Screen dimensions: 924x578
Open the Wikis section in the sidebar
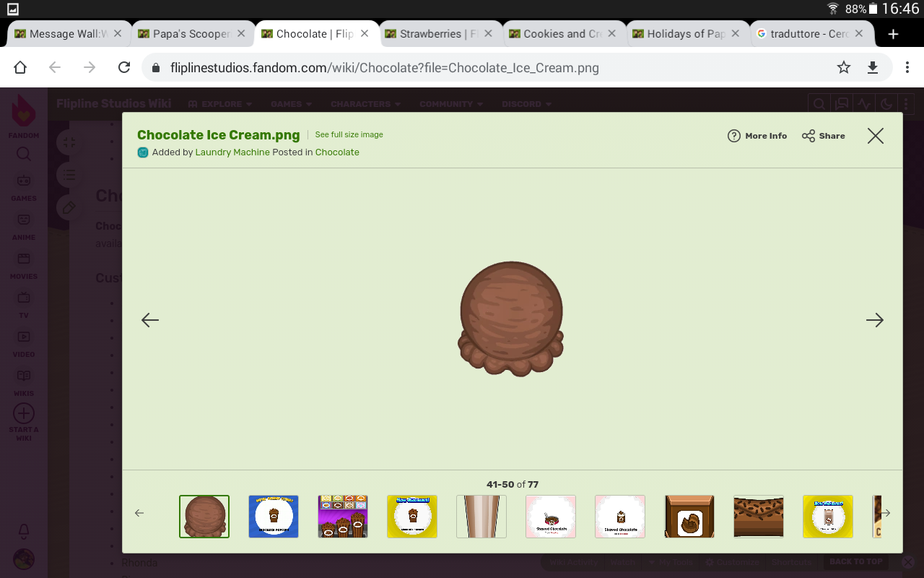[24, 382]
